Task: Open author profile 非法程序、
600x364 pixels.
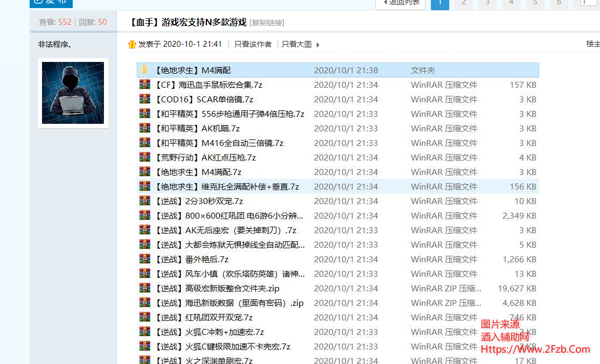Action: (x=55, y=44)
